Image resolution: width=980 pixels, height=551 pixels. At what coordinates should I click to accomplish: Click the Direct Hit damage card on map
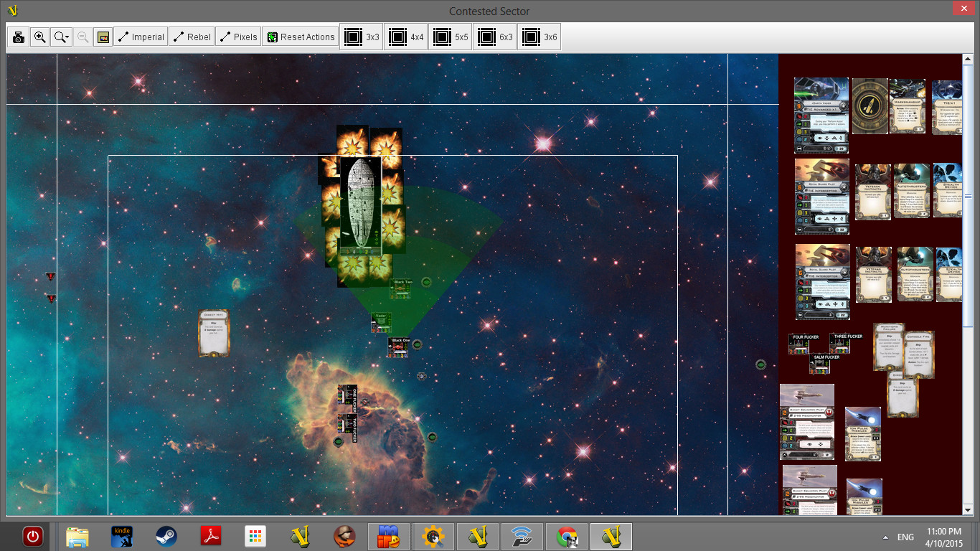click(213, 333)
